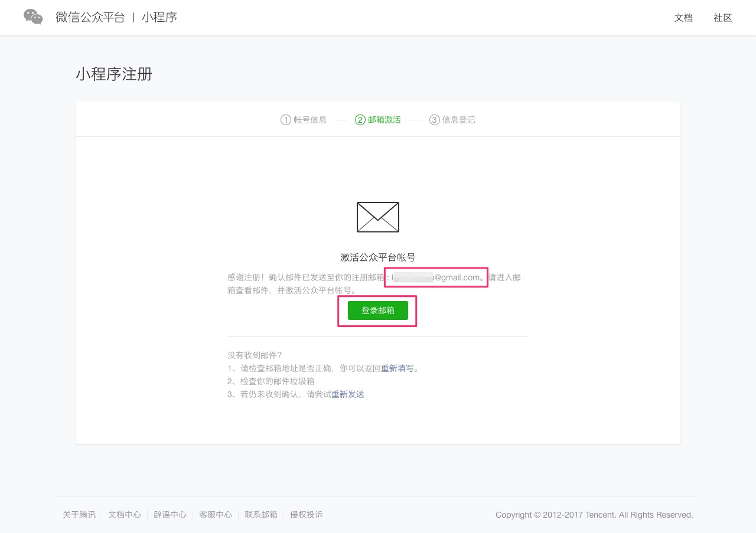Open 文档中心 footer link
Screen dimensions: 756x533
point(125,515)
